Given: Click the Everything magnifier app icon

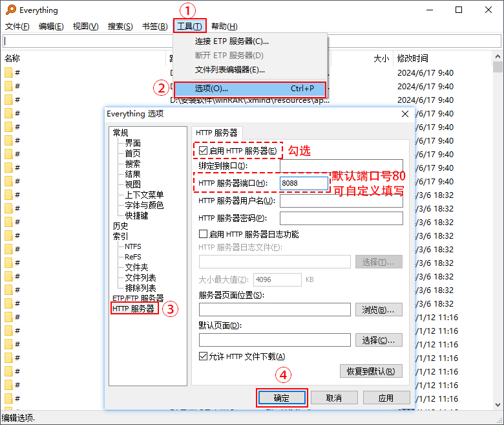Looking at the screenshot, I should (x=10, y=10).
